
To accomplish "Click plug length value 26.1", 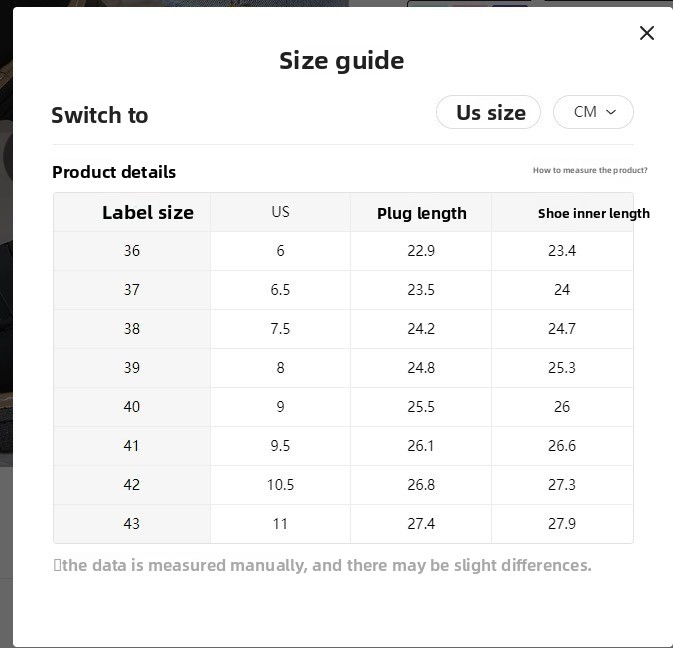I will point(421,446).
